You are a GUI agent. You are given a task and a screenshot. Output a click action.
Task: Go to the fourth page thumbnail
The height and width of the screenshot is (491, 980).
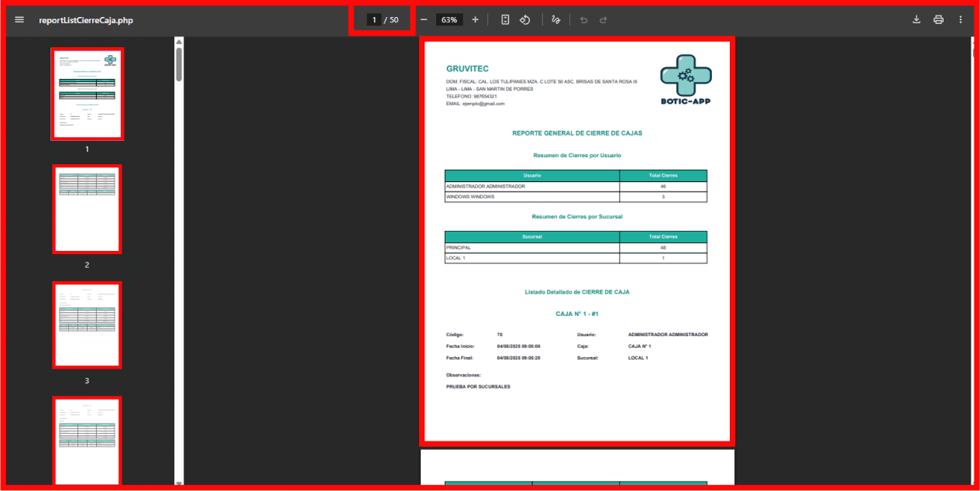[x=87, y=441]
